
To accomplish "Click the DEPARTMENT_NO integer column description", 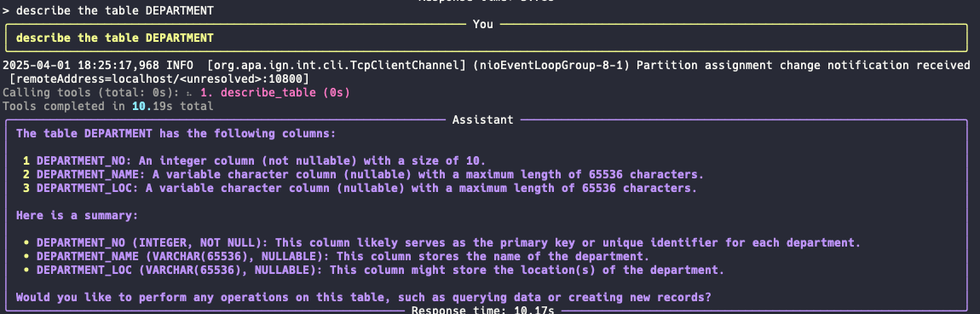I will [261, 160].
